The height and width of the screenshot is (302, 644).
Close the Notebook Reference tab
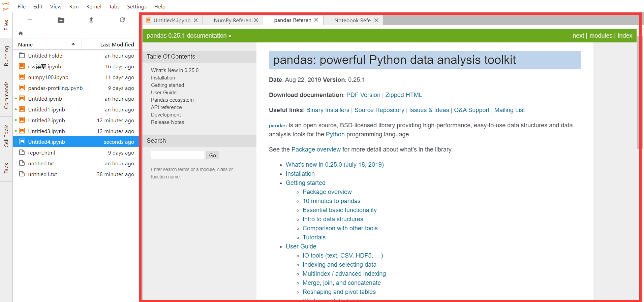pos(376,20)
